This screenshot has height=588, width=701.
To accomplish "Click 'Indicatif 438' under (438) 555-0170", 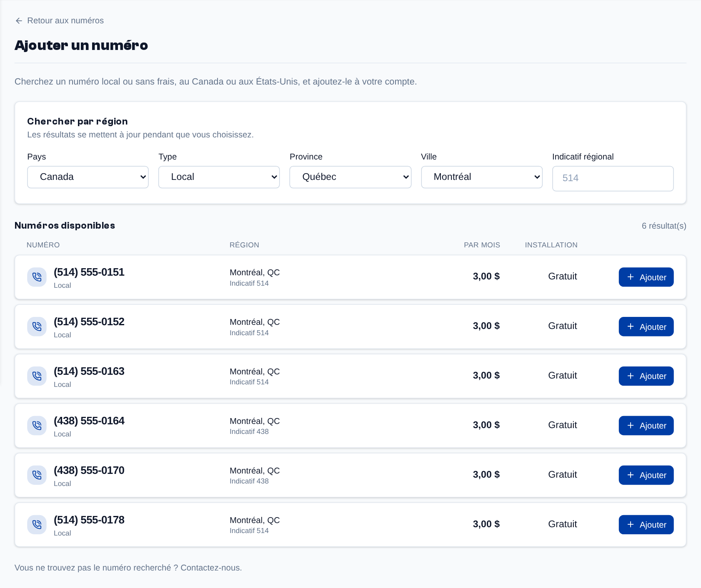I will tap(249, 481).
